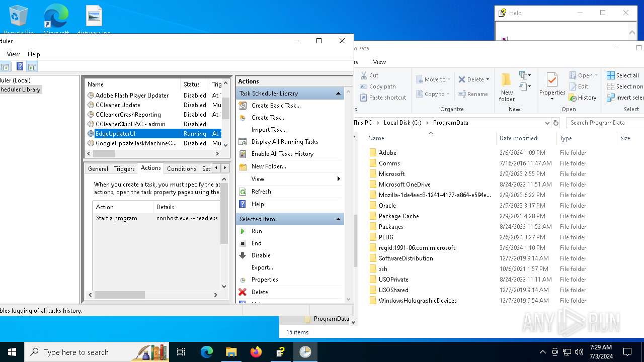This screenshot has width=644, height=362.
Task: Click Rename in Explorer ribbon
Action: 473,94
